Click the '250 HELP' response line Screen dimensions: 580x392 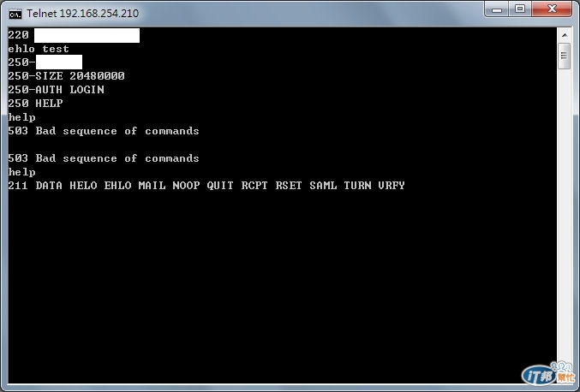[35, 104]
